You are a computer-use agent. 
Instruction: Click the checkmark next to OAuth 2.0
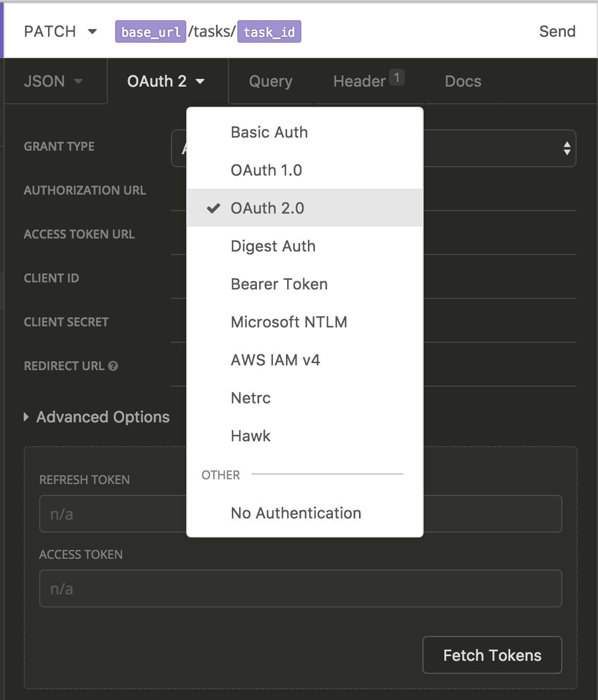click(x=212, y=208)
